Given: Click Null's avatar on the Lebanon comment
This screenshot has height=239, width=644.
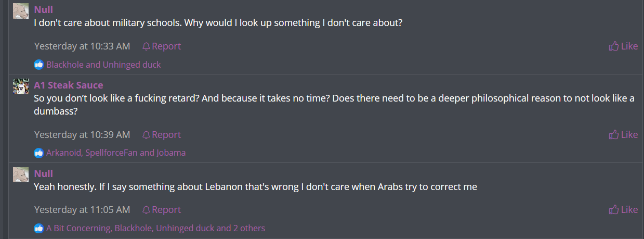Looking at the screenshot, I should pyautogui.click(x=21, y=175).
